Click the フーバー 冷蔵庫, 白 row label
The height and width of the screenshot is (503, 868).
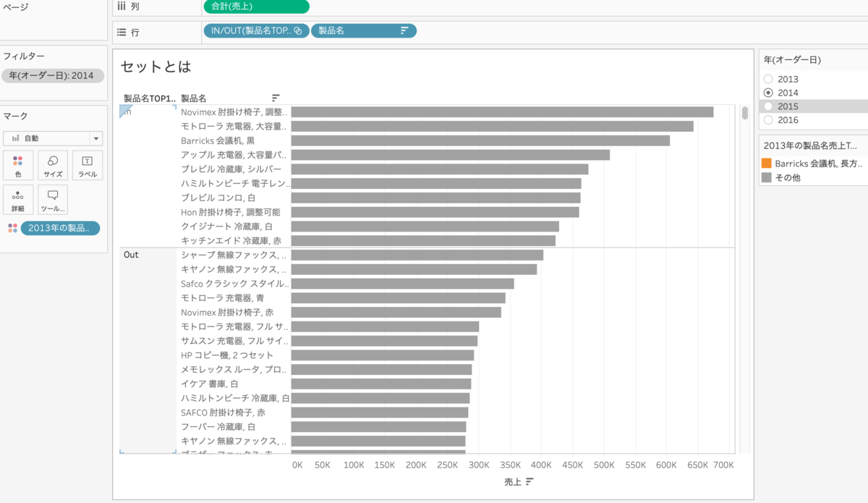218,427
